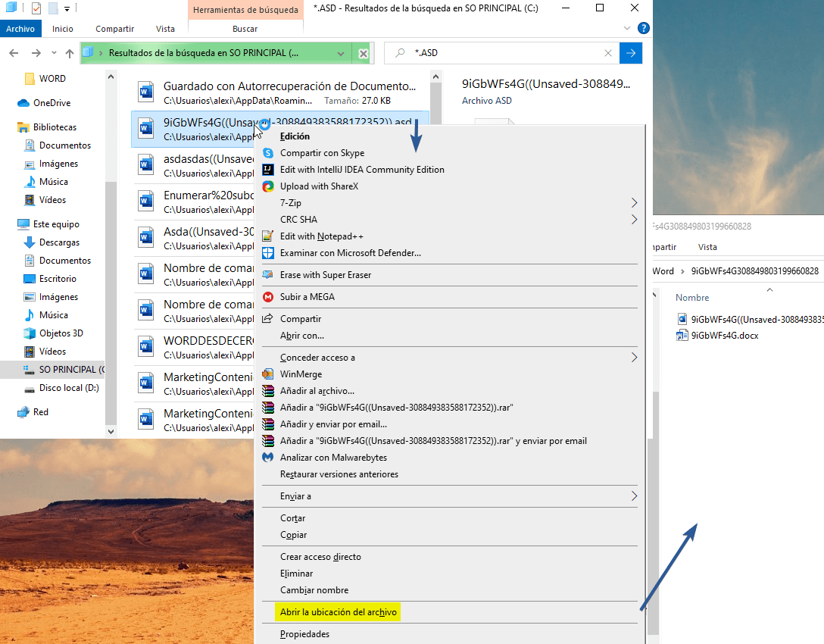
Task: Click the Skype icon beside Compartir con Skype
Action: pyautogui.click(x=268, y=153)
